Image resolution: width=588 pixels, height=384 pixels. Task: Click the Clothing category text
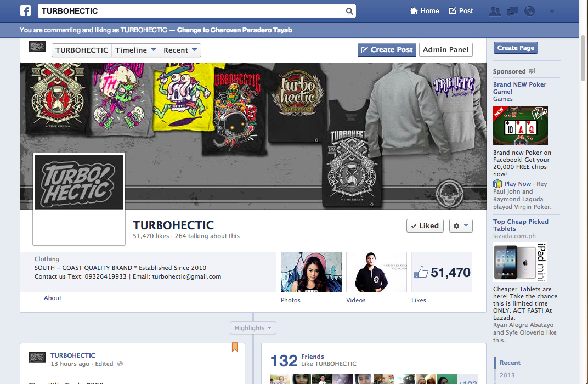click(x=47, y=259)
